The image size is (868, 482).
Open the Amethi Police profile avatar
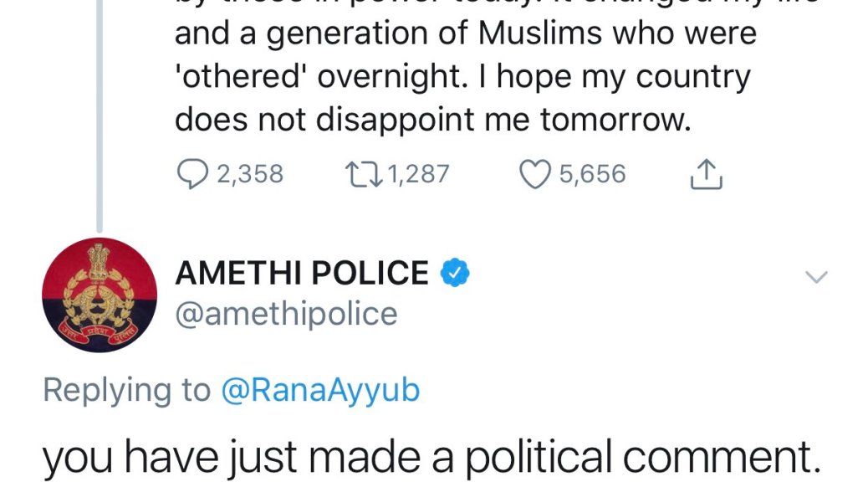click(x=100, y=295)
